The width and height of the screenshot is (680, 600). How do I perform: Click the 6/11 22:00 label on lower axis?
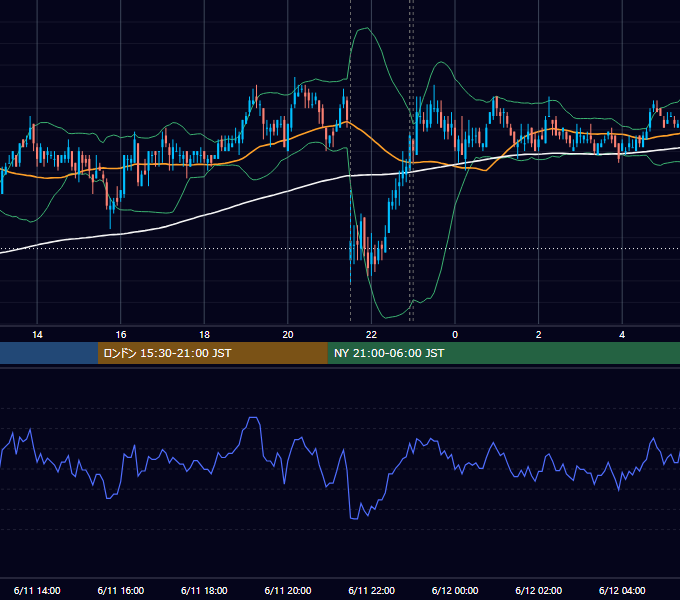pos(372,590)
